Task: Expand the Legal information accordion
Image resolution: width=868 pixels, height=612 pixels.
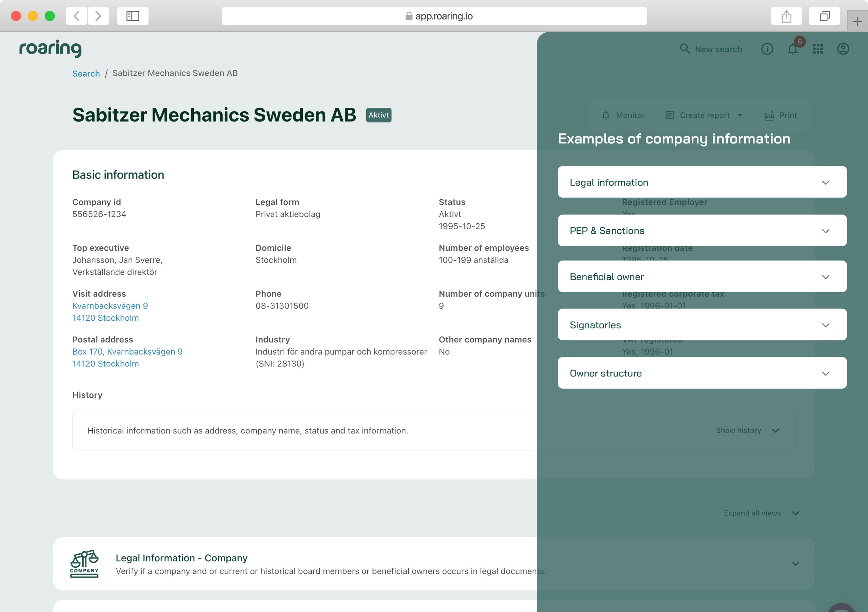Action: click(702, 182)
